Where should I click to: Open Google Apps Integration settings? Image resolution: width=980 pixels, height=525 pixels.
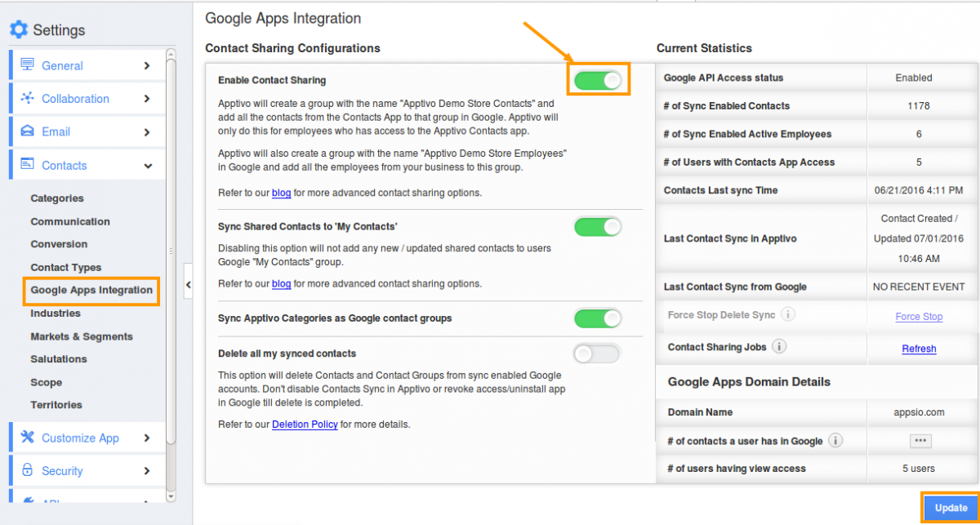click(91, 290)
